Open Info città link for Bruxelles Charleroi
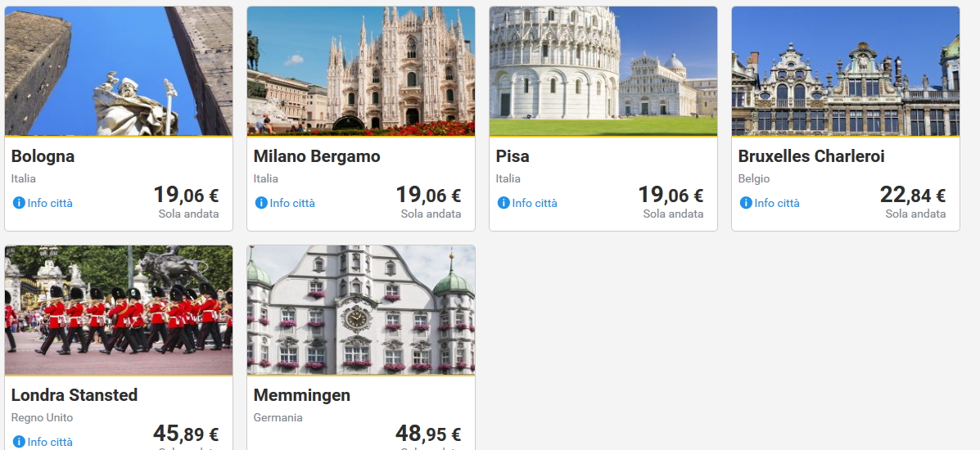This screenshot has width=980, height=450. tap(777, 203)
